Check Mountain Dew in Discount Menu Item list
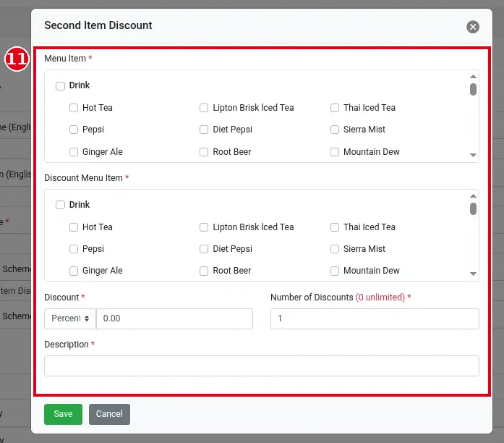 tap(335, 271)
